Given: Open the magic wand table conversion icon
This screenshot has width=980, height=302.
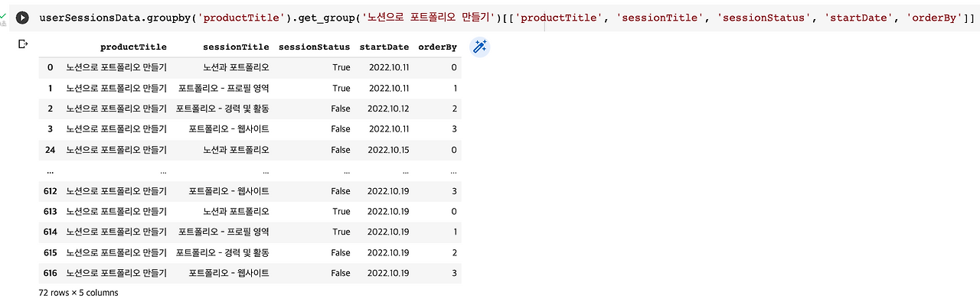Looking at the screenshot, I should click(479, 47).
